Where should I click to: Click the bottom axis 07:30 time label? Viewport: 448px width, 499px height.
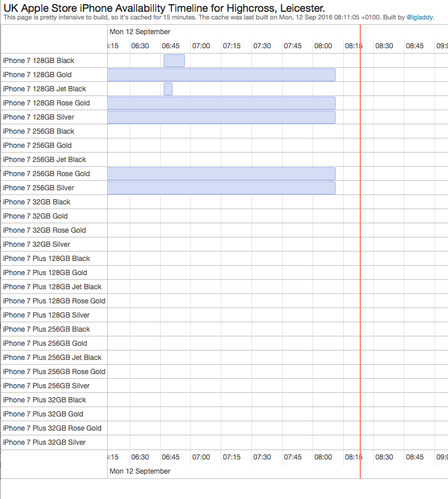[263, 457]
